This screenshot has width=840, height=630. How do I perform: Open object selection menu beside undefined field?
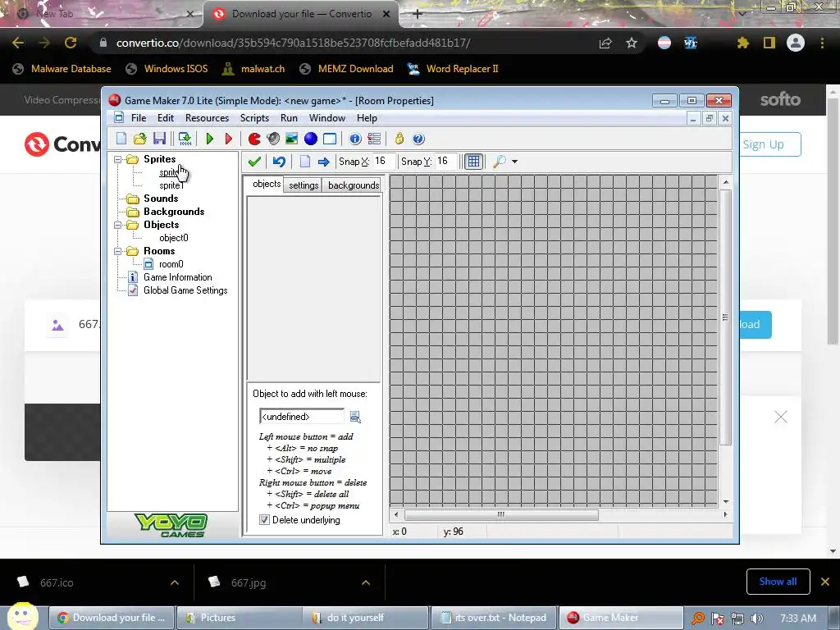(x=355, y=417)
